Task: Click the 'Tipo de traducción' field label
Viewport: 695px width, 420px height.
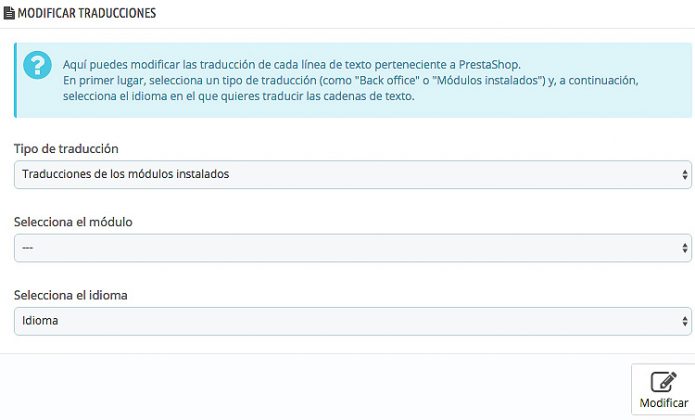Action: pyautogui.click(x=66, y=148)
